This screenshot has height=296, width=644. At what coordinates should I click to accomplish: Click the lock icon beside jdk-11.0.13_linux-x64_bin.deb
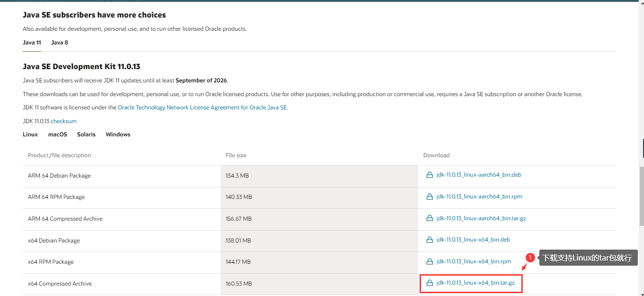429,239
